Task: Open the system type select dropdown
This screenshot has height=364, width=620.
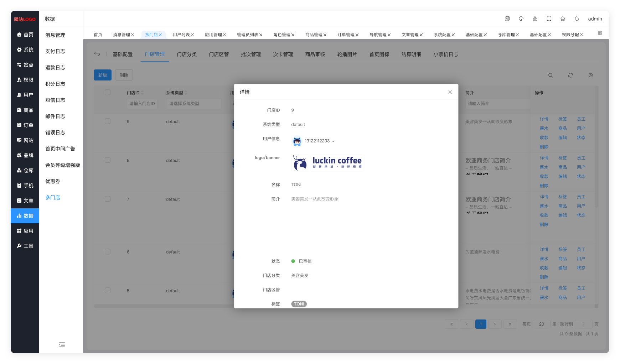Action: 193,104
